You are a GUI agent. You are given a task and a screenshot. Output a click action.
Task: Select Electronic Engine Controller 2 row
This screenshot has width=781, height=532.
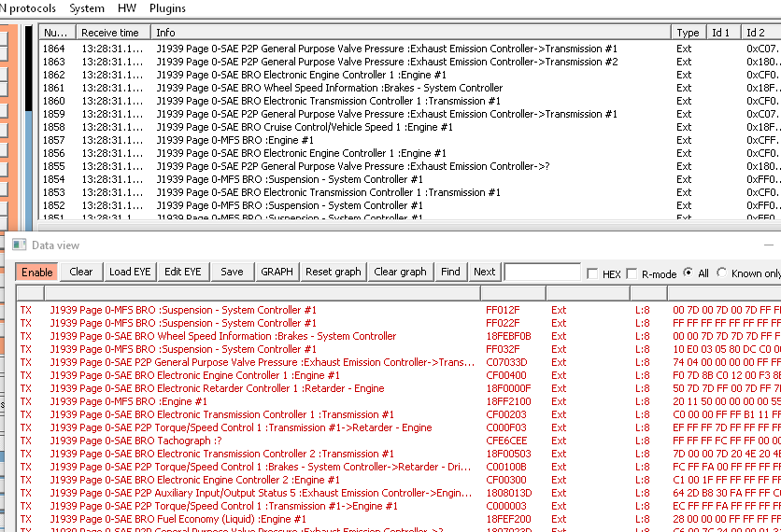tap(399, 481)
